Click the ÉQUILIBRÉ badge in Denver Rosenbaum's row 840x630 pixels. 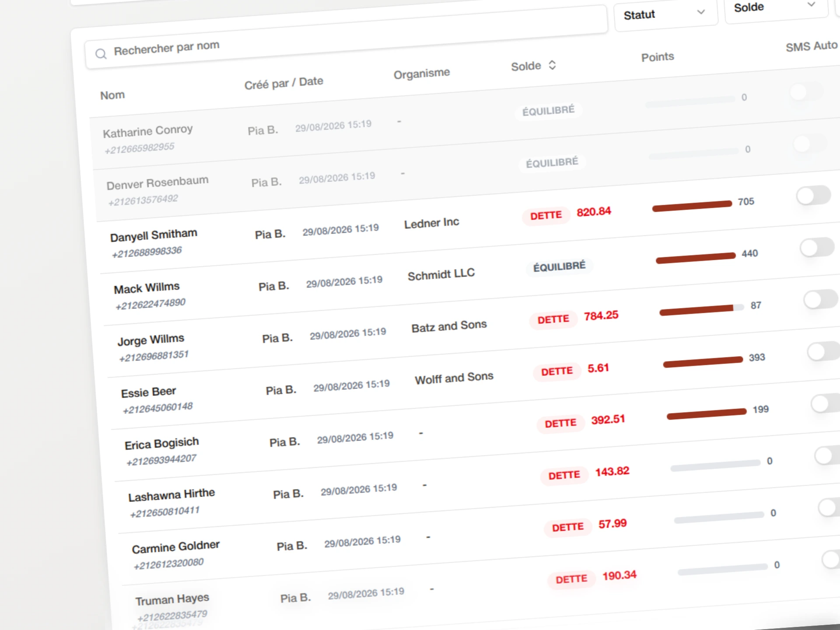pos(552,163)
